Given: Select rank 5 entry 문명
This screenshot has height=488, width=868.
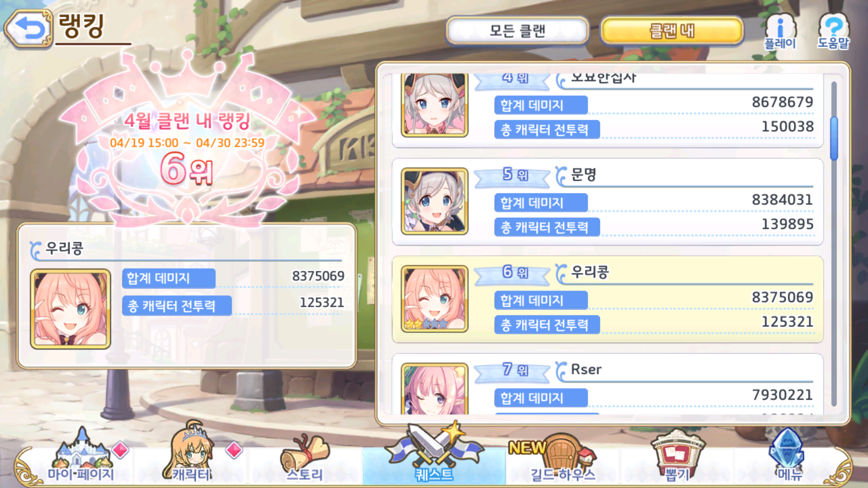Looking at the screenshot, I should click(608, 202).
